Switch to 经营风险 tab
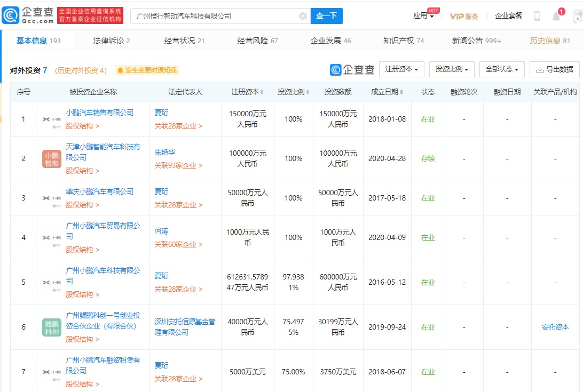583x392 pixels. pyautogui.click(x=257, y=41)
